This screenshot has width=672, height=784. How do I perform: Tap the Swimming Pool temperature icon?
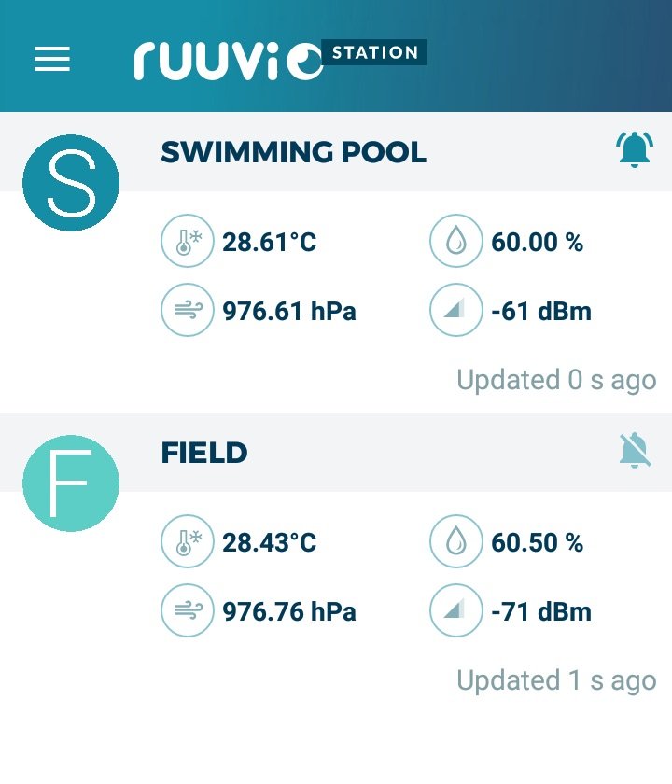pos(188,241)
